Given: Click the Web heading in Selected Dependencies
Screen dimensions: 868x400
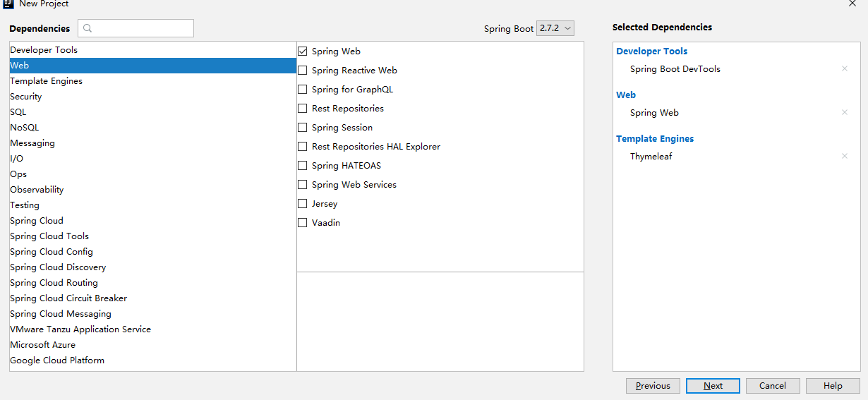Looking at the screenshot, I should pyautogui.click(x=626, y=95).
